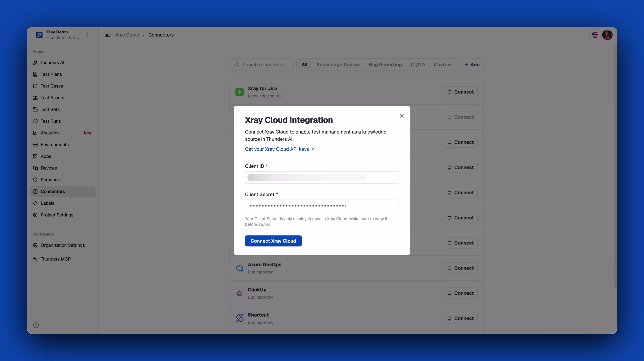Click the help question mark icon
644x361 pixels.
[x=36, y=325]
